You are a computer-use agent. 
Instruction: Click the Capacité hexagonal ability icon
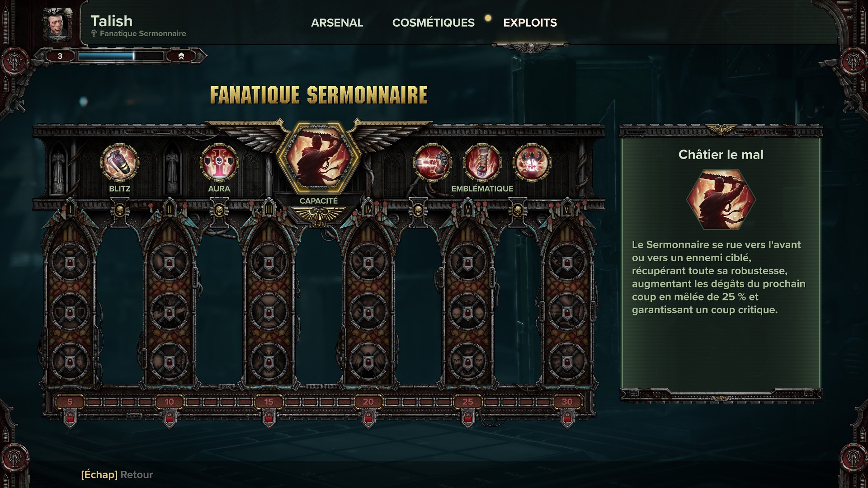(319, 157)
